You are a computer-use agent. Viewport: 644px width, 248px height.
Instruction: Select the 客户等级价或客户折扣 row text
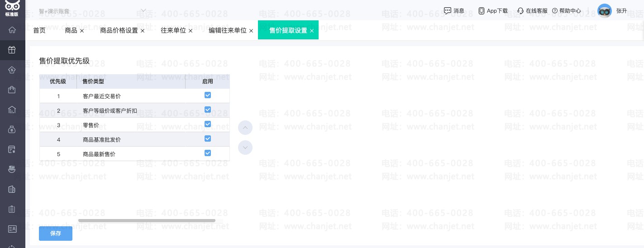110,111
